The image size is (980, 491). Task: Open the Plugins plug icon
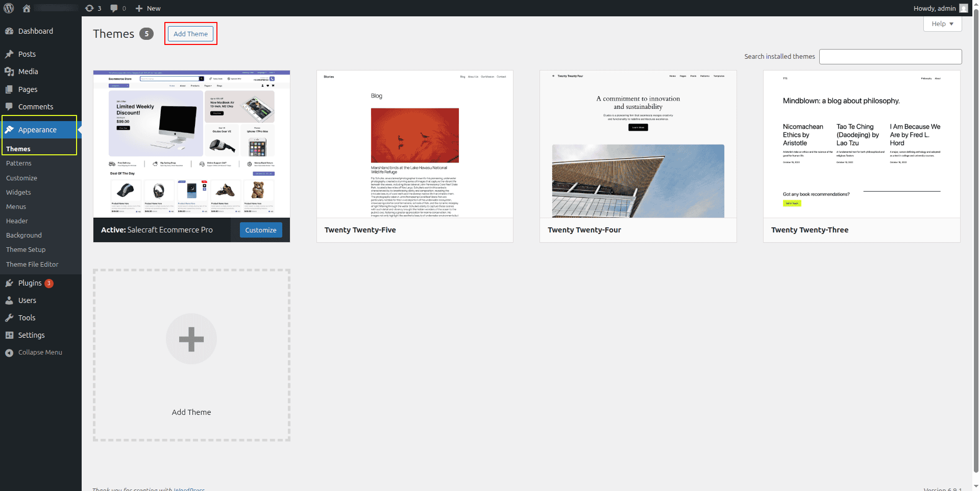pyautogui.click(x=9, y=283)
